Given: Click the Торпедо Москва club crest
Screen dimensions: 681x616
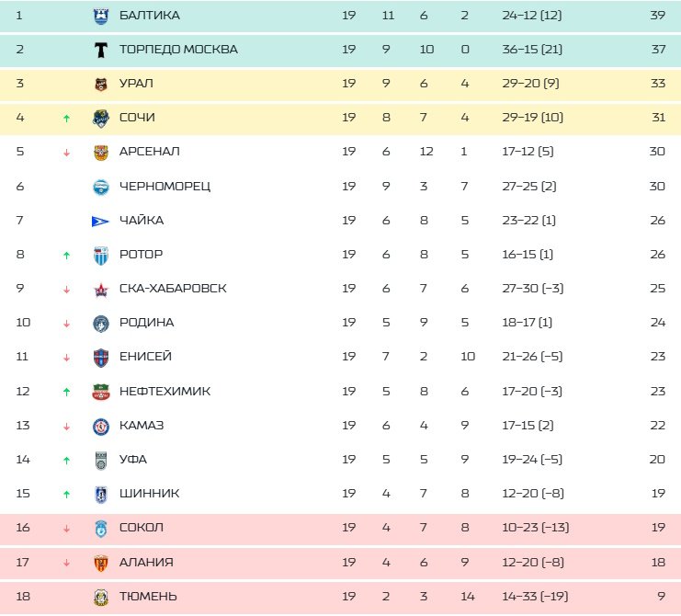Looking at the screenshot, I should tap(101, 50).
